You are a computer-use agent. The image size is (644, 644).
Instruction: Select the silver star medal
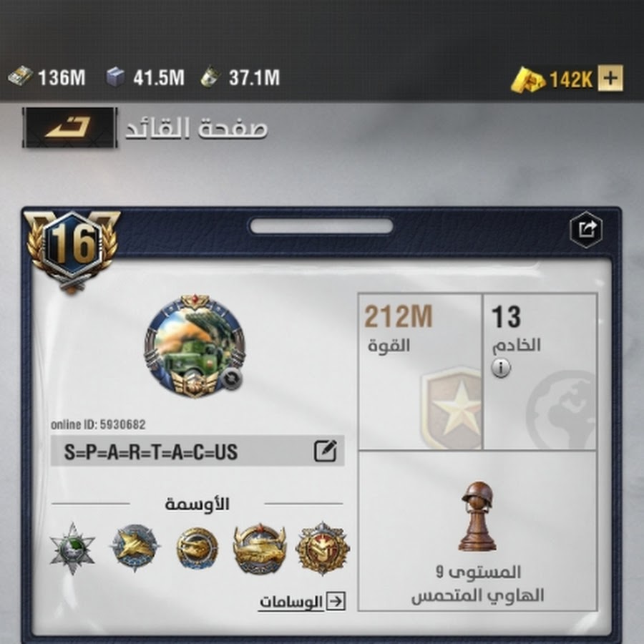coord(73,549)
